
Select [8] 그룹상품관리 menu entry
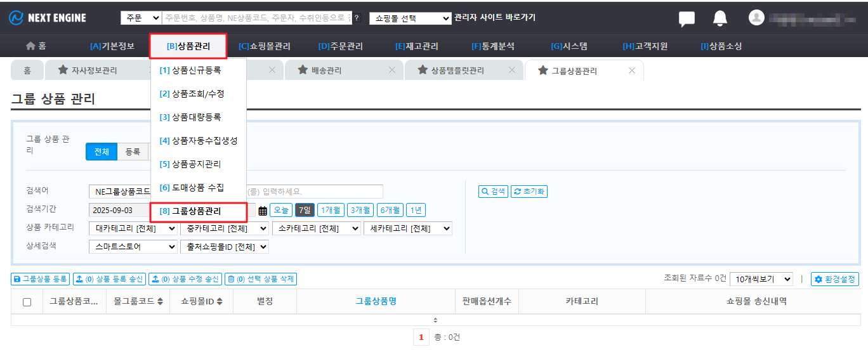coord(198,211)
